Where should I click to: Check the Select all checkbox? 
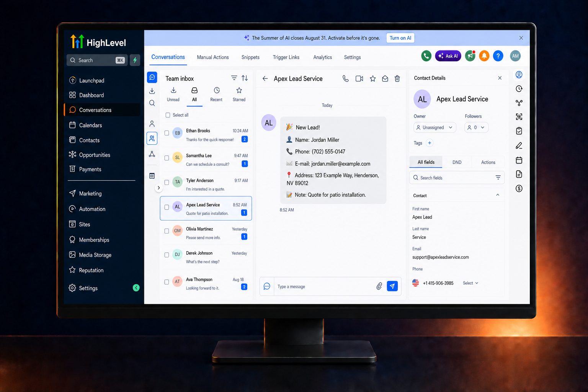pos(168,115)
